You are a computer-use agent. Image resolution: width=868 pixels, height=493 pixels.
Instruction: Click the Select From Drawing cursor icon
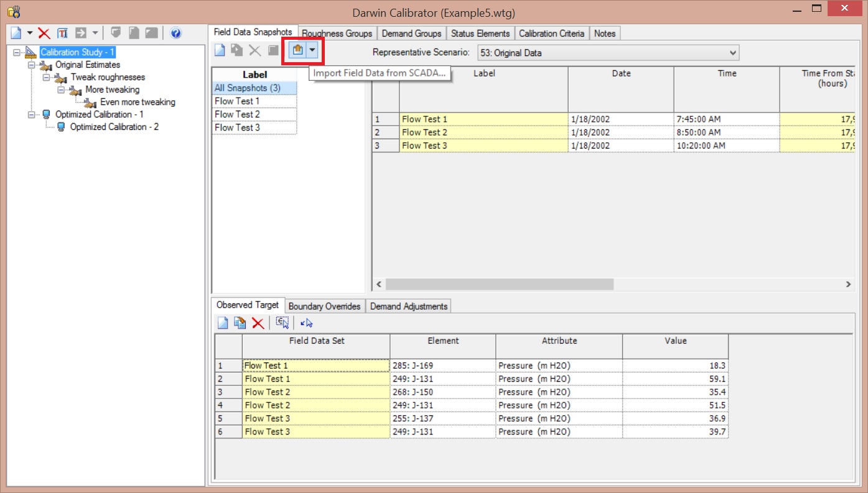[307, 323]
